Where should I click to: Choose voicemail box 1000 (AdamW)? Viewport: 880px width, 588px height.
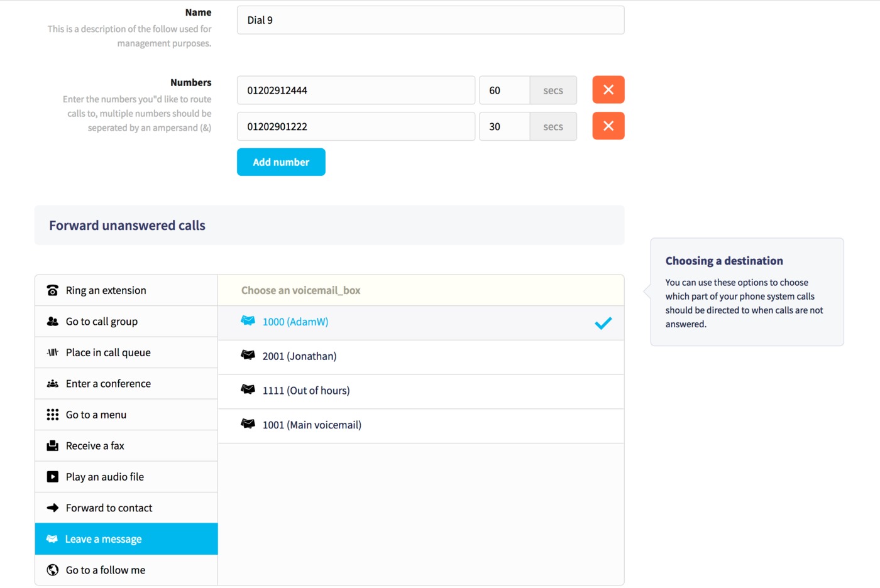421,323
